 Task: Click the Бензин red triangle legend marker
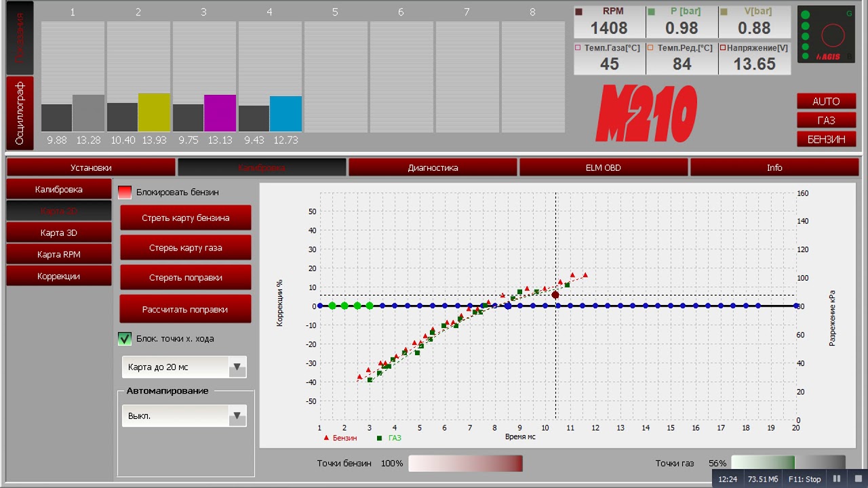(326, 438)
